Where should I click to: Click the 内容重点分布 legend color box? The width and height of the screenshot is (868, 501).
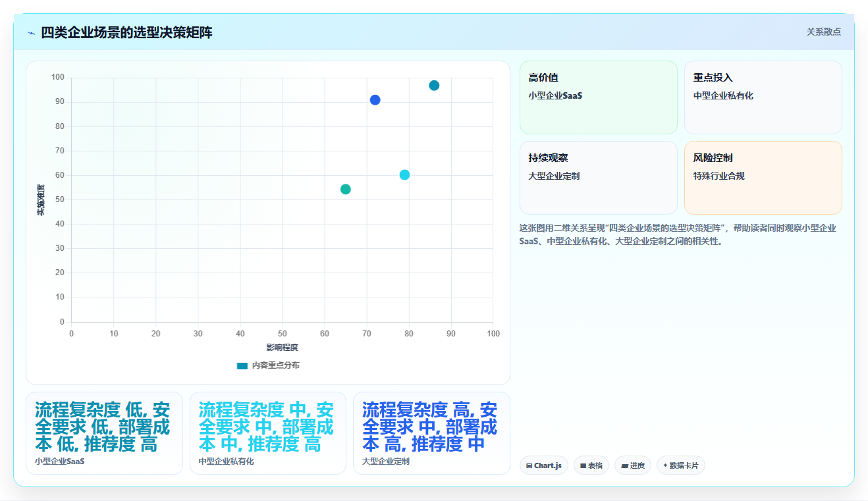pyautogui.click(x=242, y=365)
